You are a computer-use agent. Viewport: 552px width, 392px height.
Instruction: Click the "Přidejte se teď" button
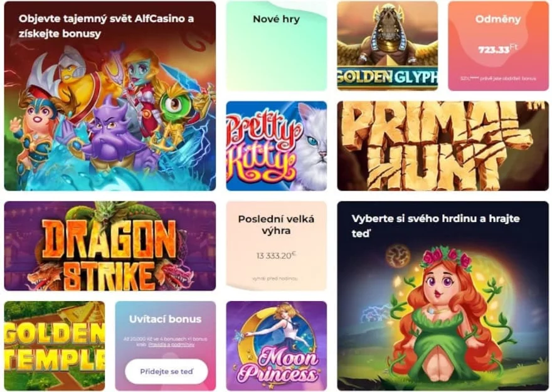[x=166, y=371]
